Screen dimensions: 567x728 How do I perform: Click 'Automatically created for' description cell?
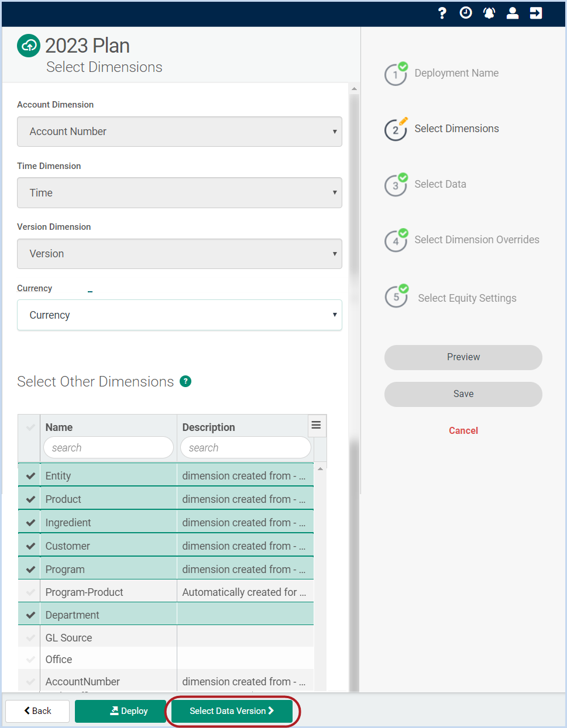245,592
